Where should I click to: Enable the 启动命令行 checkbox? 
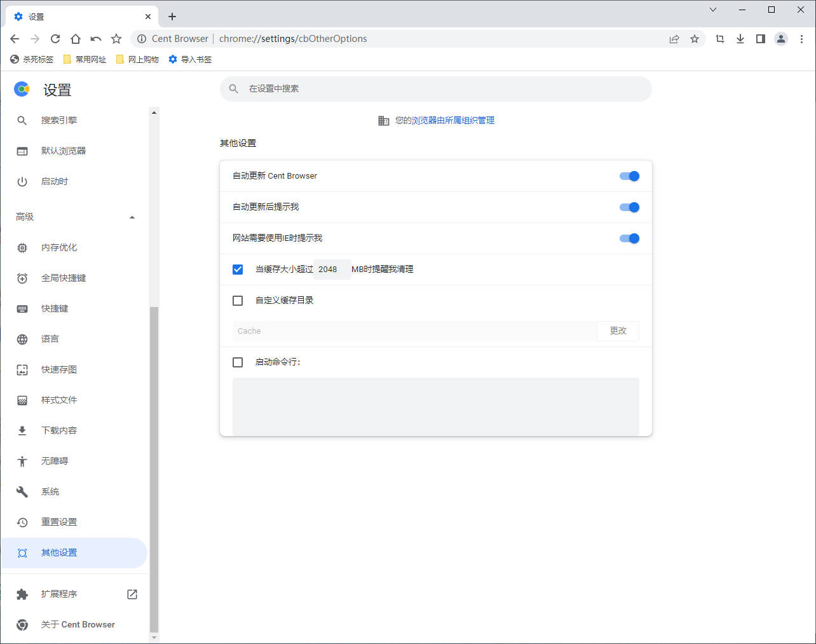point(238,362)
